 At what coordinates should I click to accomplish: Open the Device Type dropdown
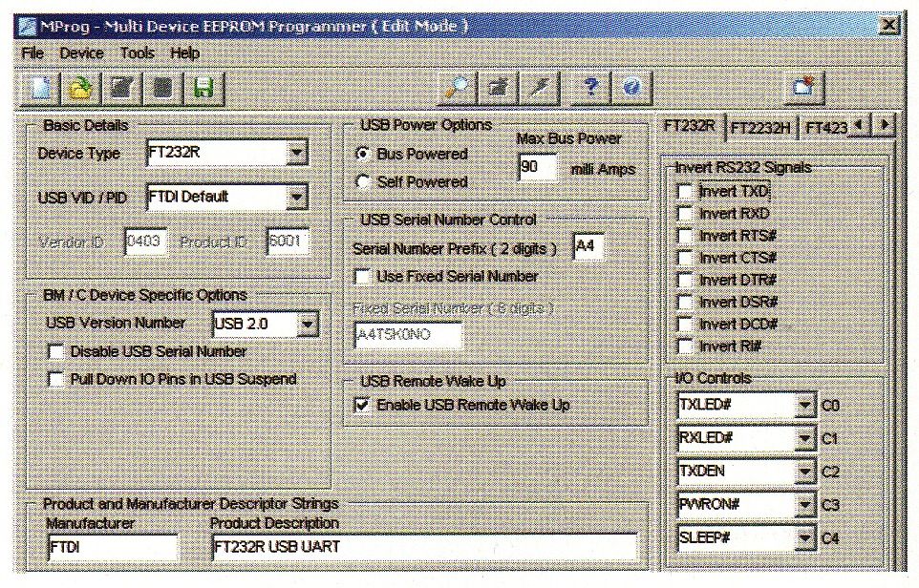[296, 153]
